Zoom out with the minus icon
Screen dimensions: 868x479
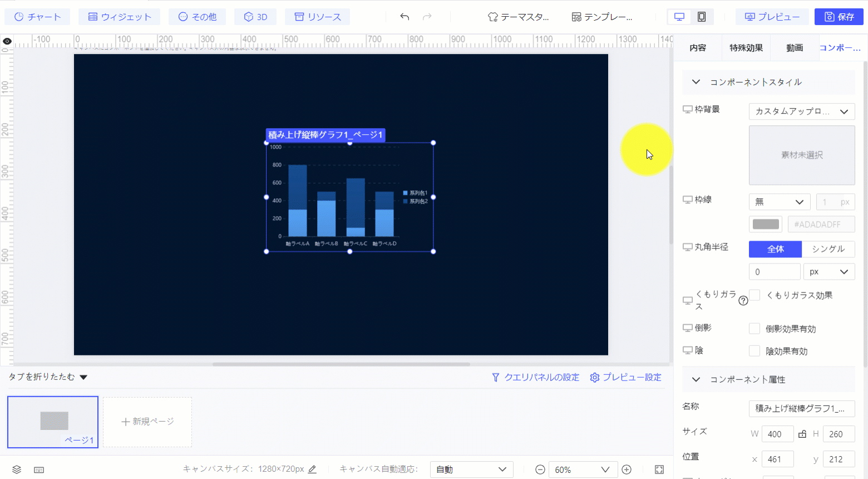point(540,470)
